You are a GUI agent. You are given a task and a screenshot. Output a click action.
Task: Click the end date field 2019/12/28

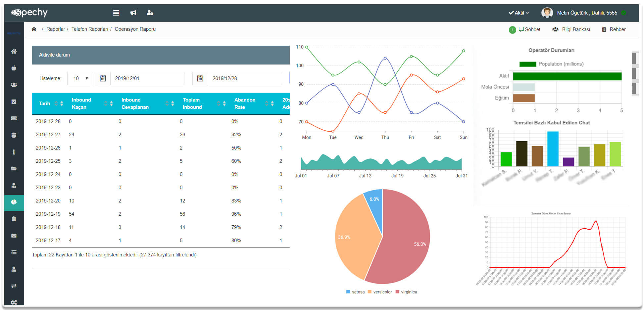click(244, 78)
